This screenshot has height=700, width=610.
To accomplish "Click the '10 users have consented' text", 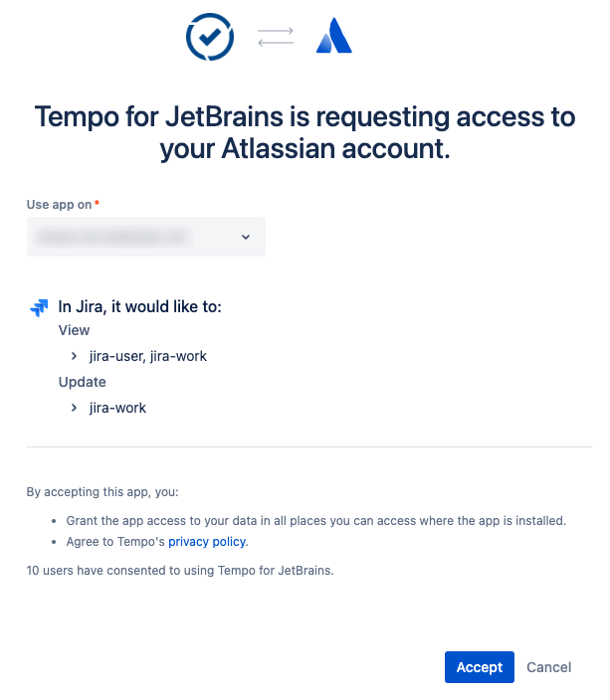I will (180, 571).
